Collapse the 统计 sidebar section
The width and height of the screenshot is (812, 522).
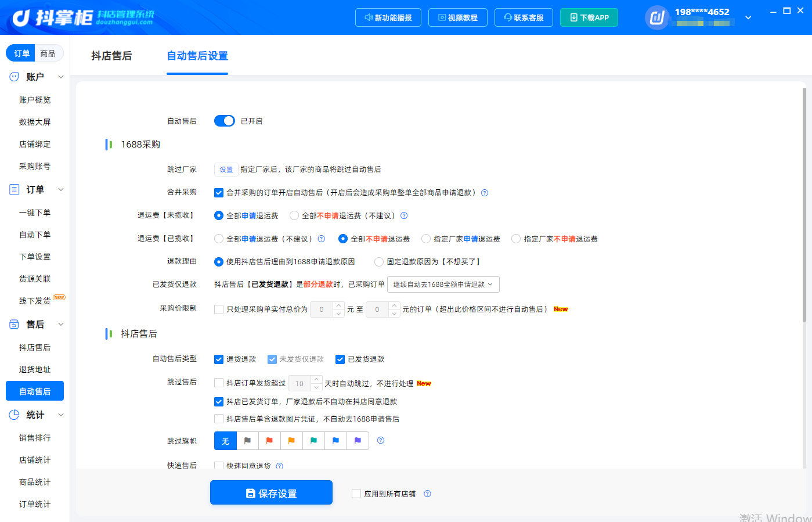coord(61,415)
